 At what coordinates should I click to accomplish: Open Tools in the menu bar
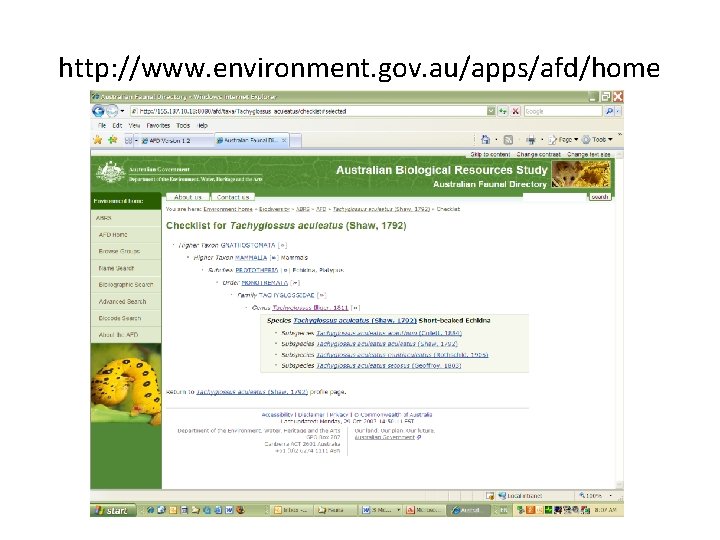point(183,125)
